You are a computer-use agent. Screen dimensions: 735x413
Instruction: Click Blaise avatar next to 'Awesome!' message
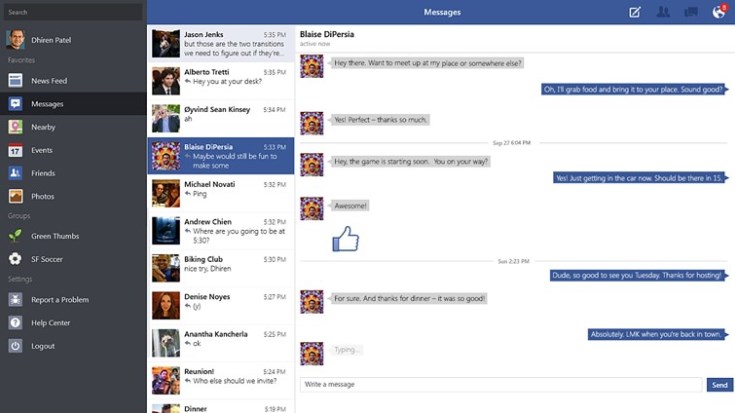point(312,208)
